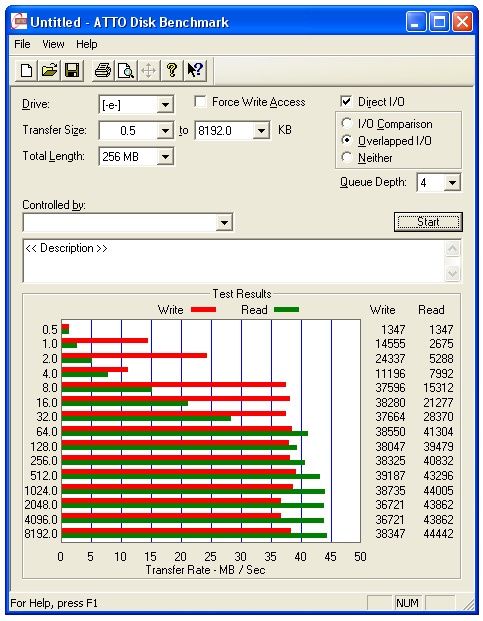
Task: Activate the context help arrow icon
Action: coord(195,70)
